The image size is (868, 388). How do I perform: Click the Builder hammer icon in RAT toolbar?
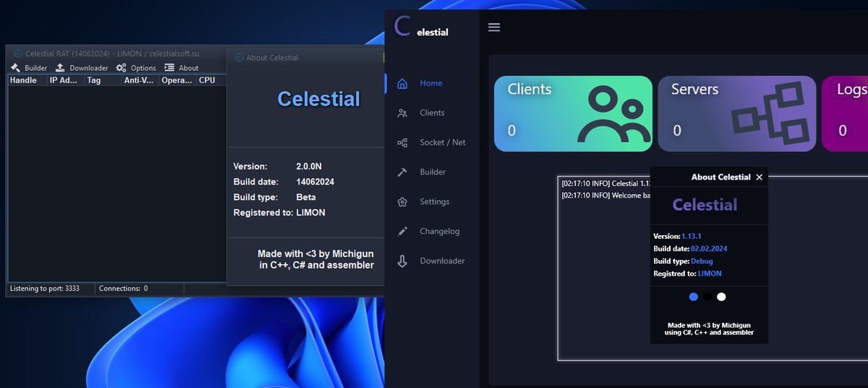click(x=15, y=68)
